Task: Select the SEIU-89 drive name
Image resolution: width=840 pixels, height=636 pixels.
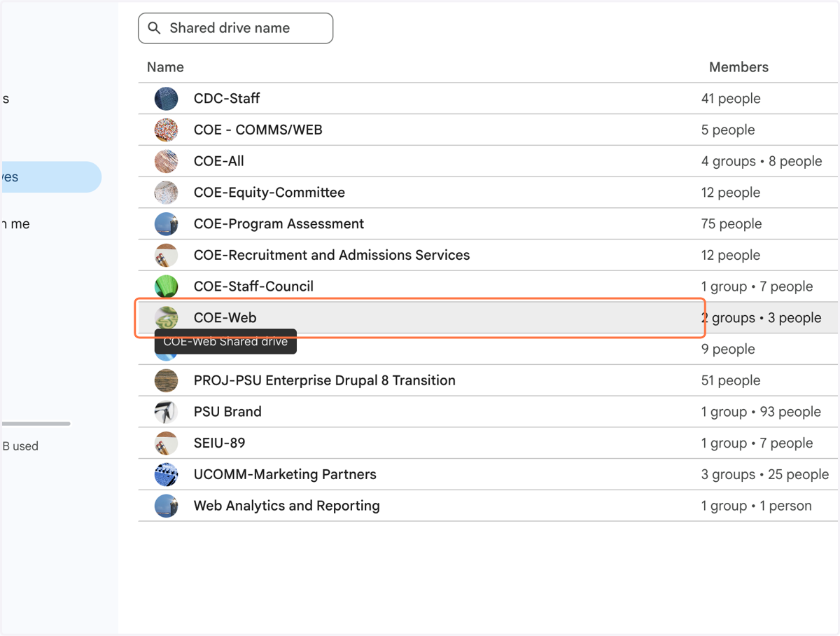Action: tap(220, 443)
